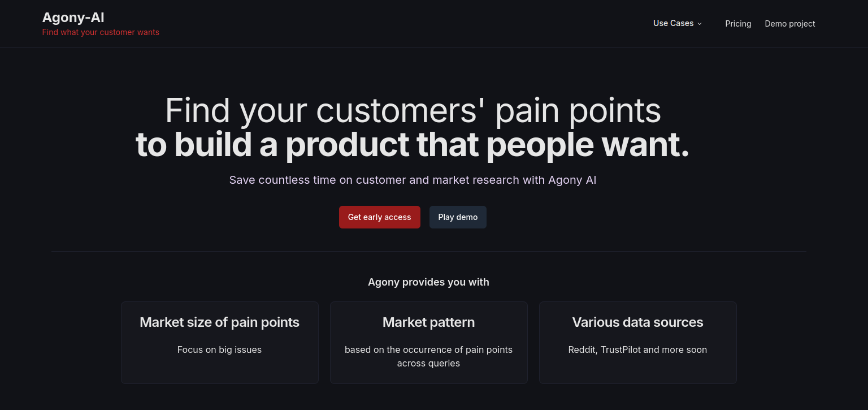Click the Agony provides you with heading
Image resolution: width=868 pixels, height=410 pixels.
click(x=428, y=282)
